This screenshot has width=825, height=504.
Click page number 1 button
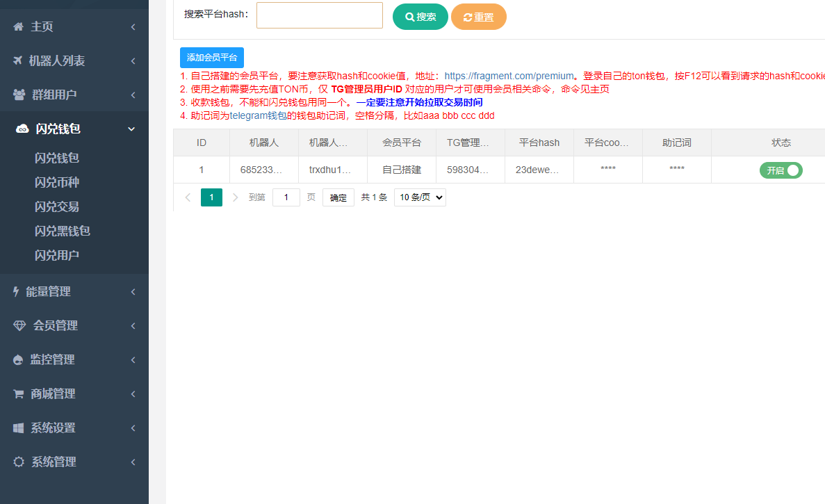tap(211, 197)
